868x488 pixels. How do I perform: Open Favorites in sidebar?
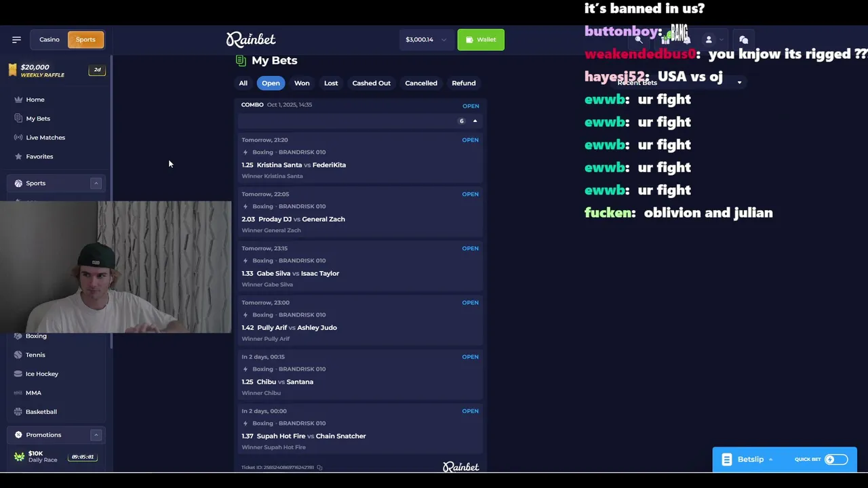pyautogui.click(x=39, y=157)
